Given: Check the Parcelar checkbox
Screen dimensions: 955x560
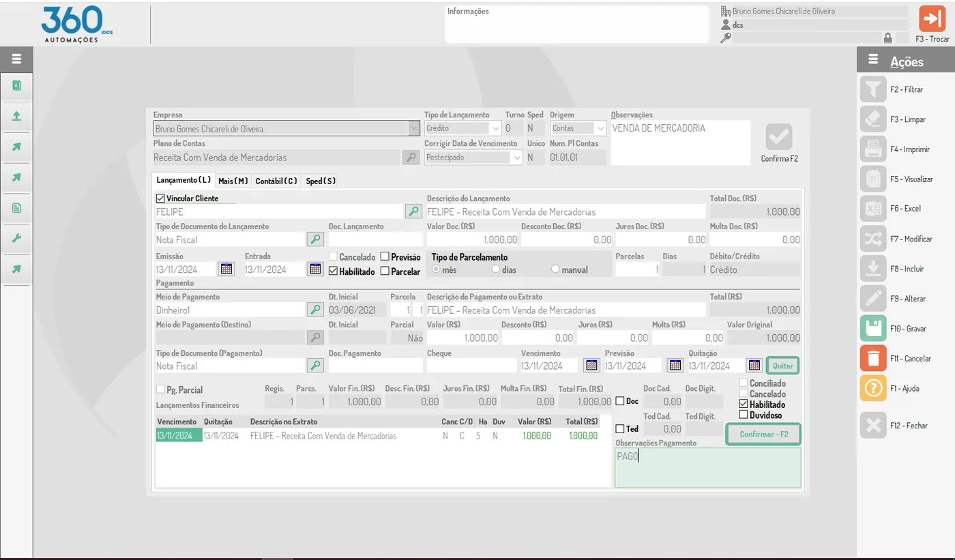Looking at the screenshot, I should pos(385,271).
